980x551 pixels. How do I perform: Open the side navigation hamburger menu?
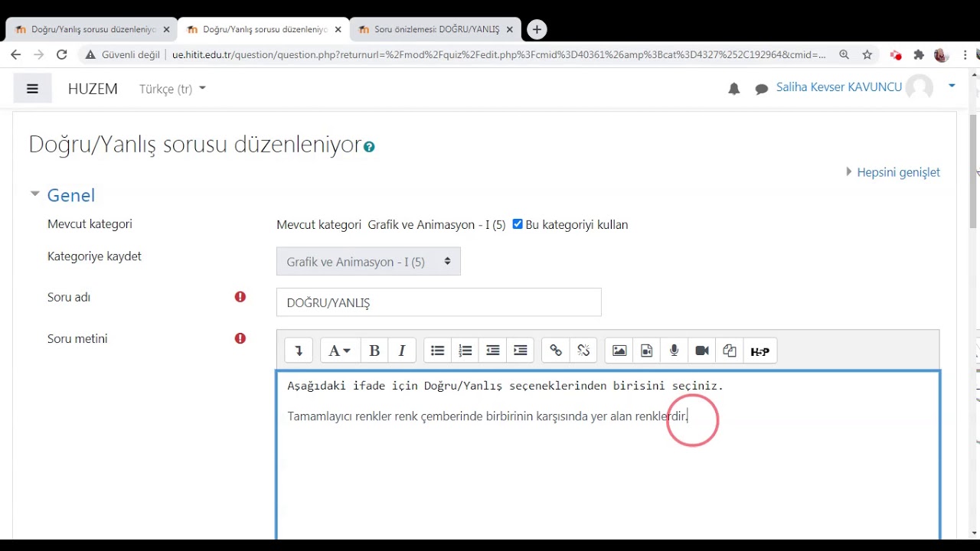point(32,89)
